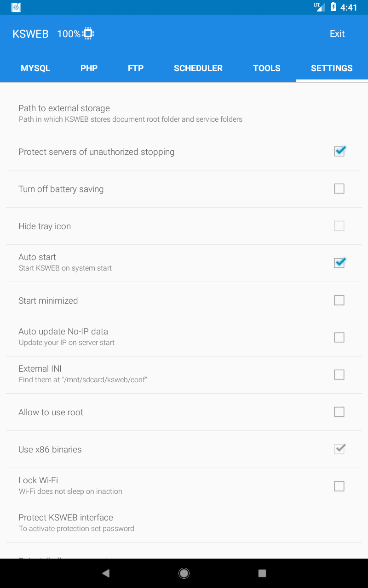This screenshot has width=368, height=588.
Task: Enable Turn off battery saving checkbox
Action: coord(339,189)
